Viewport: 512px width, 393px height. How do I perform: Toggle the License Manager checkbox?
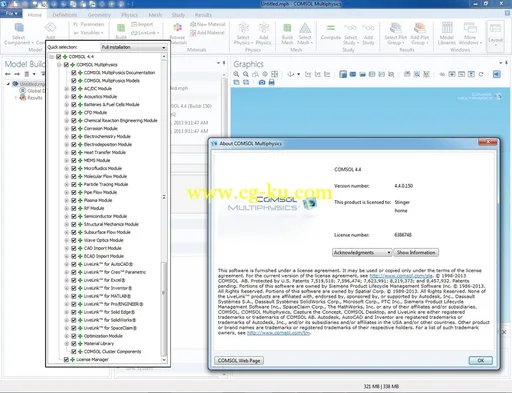[66, 360]
